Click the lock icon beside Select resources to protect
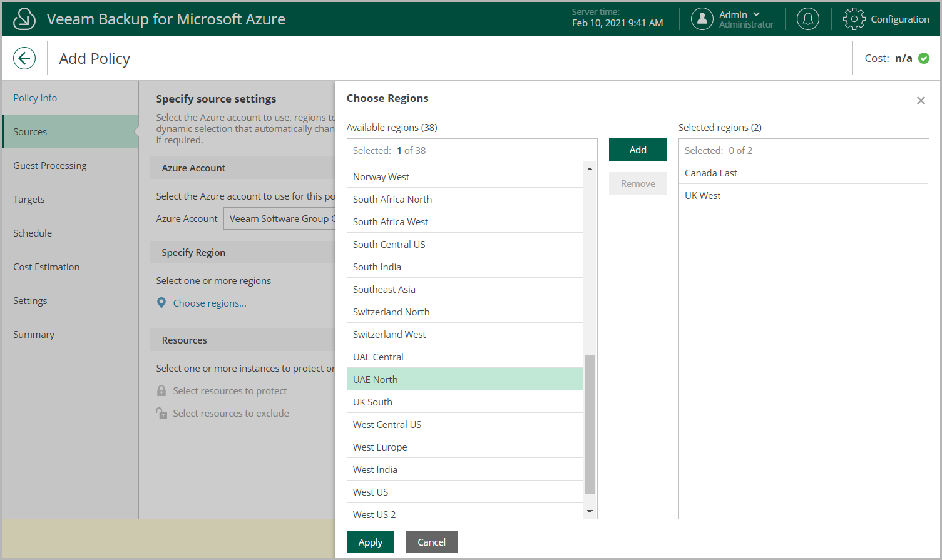This screenshot has height=560, width=942. (161, 390)
